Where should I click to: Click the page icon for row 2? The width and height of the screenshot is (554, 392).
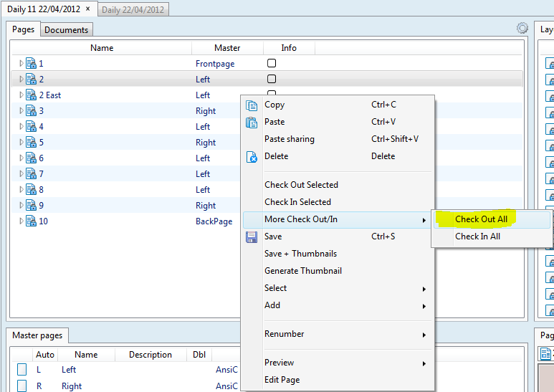click(31, 79)
